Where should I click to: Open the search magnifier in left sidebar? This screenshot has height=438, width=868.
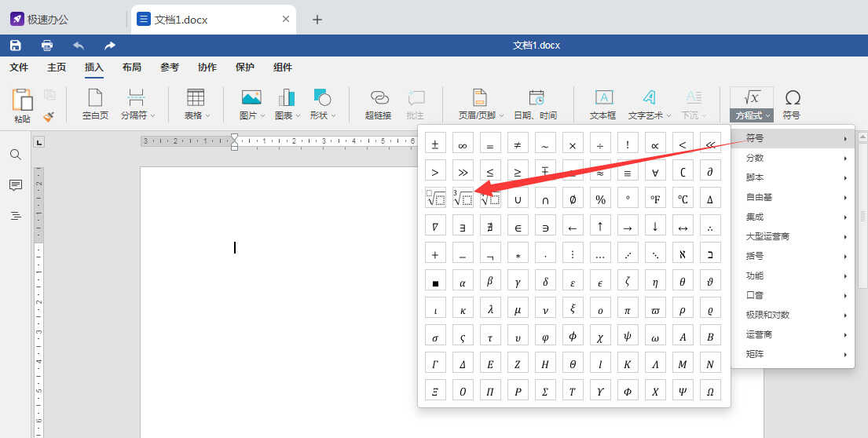coord(16,155)
